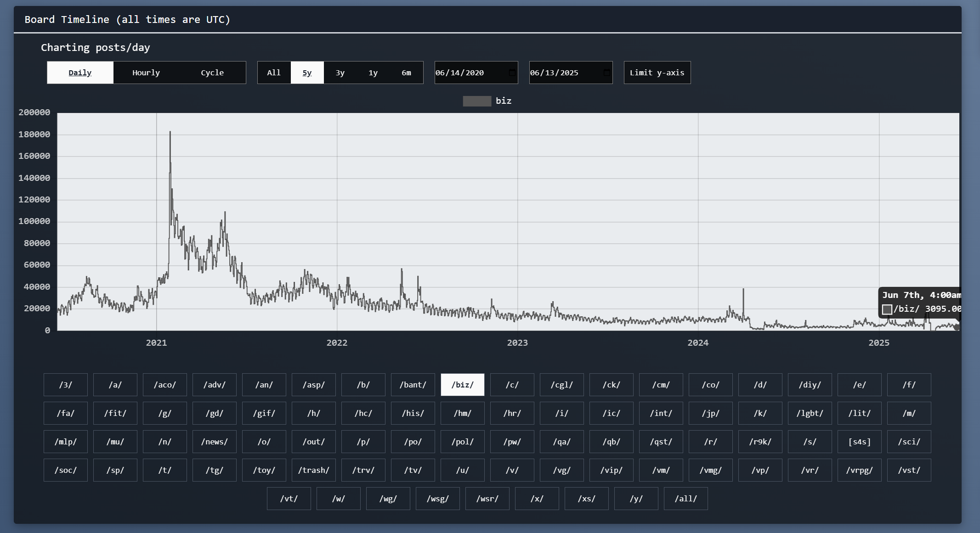Chart the /diy/ board
The width and height of the screenshot is (980, 533).
coord(810,385)
